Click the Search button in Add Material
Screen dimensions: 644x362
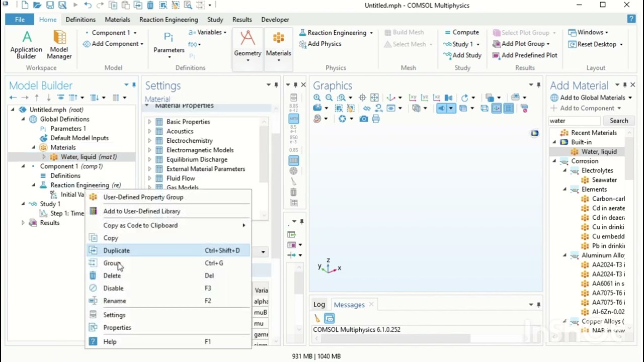(619, 121)
